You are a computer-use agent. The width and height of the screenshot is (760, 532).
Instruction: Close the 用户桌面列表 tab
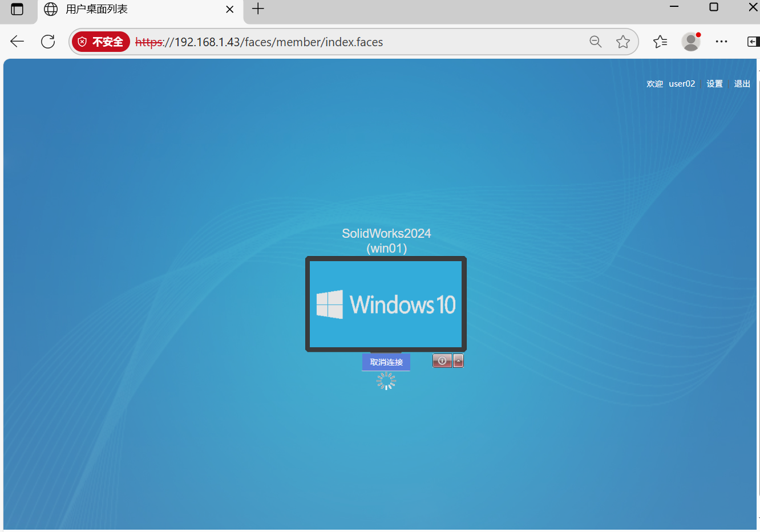(229, 10)
